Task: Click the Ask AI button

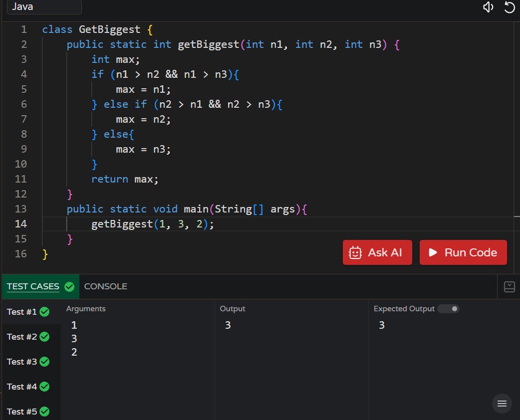Action: [377, 252]
